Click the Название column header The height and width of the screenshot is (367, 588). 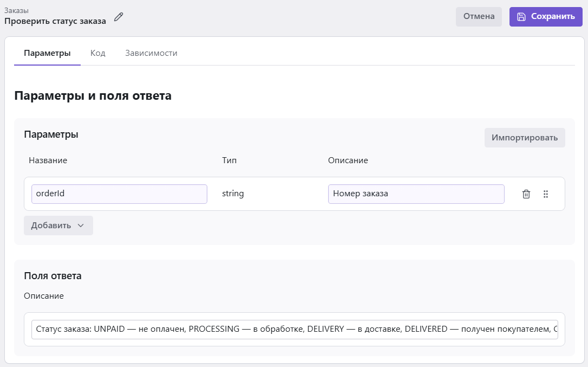(x=48, y=160)
